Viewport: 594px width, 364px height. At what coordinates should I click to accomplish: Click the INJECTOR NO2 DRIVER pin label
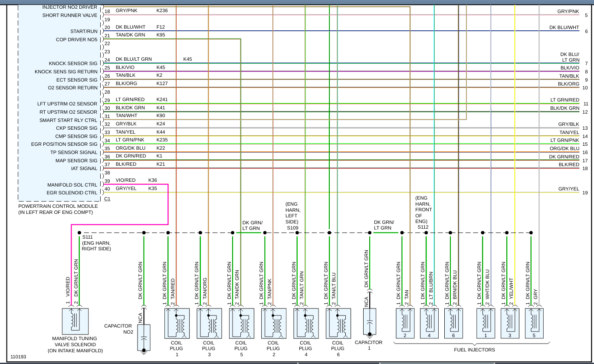[x=70, y=7]
